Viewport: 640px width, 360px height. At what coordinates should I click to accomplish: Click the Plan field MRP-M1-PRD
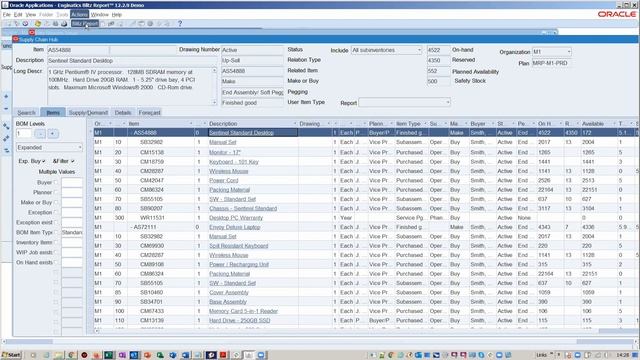click(x=551, y=63)
